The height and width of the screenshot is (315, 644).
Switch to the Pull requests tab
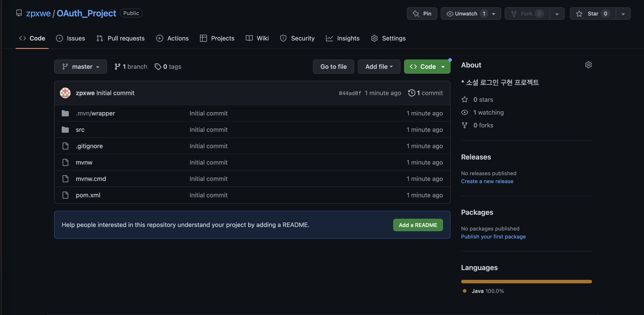click(x=121, y=38)
